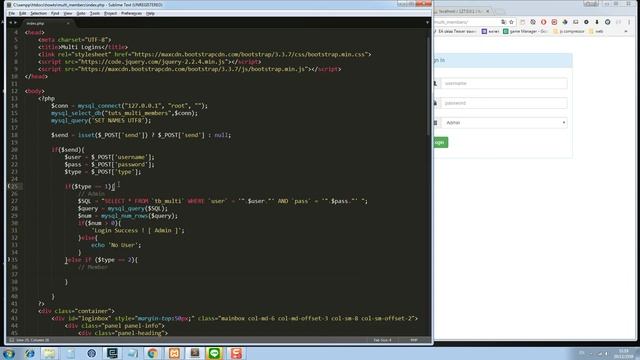Open a new Chrome tab
Image resolution: width=640 pixels, height=360 pixels.
[x=499, y=11]
